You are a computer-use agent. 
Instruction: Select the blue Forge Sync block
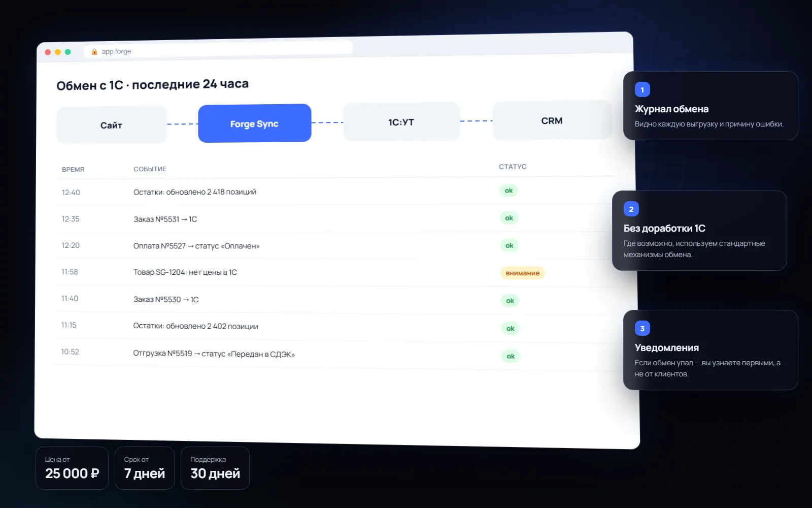coord(254,123)
